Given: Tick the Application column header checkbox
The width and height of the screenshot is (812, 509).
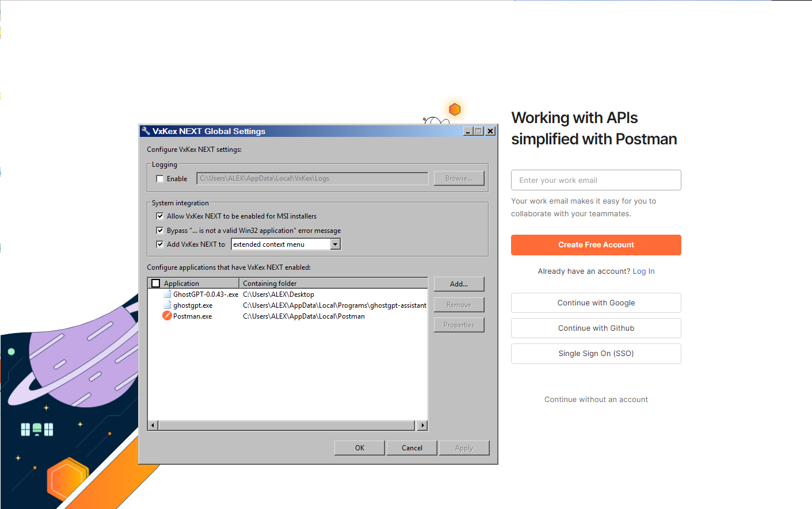Looking at the screenshot, I should (x=155, y=283).
